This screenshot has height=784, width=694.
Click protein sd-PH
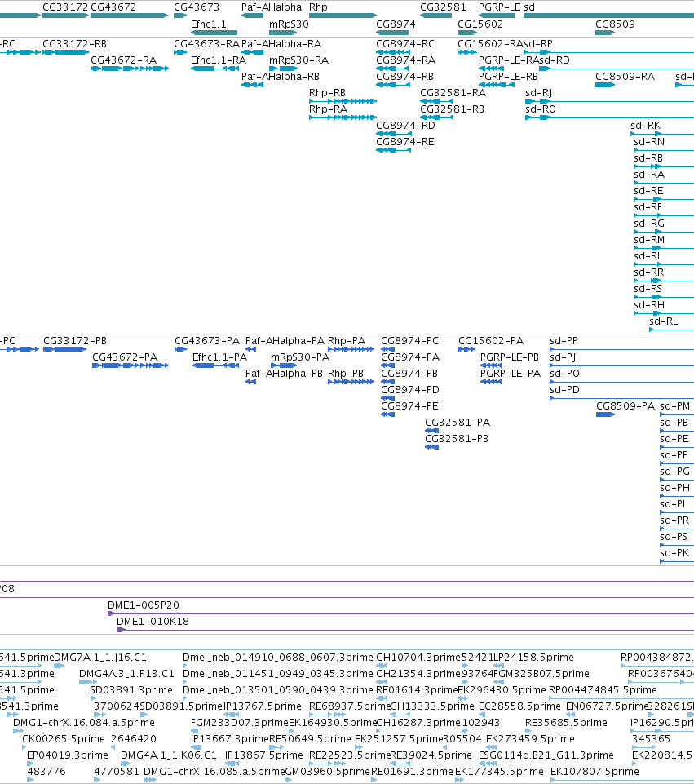[x=675, y=488]
